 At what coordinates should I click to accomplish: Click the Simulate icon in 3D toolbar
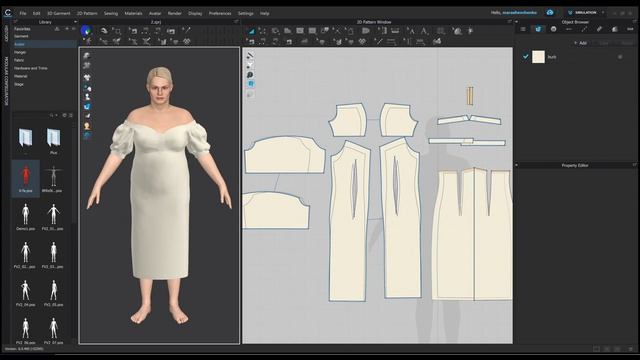pyautogui.click(x=86, y=31)
